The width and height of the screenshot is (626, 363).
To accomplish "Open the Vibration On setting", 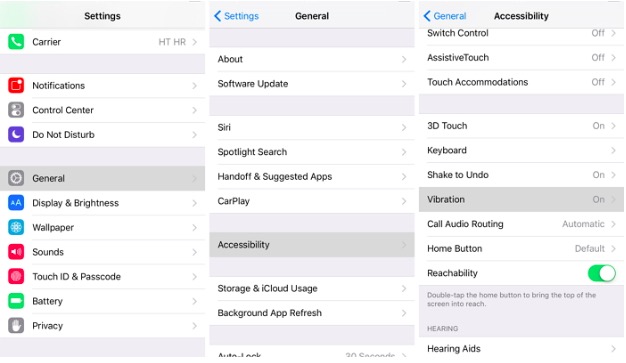I will (521, 199).
